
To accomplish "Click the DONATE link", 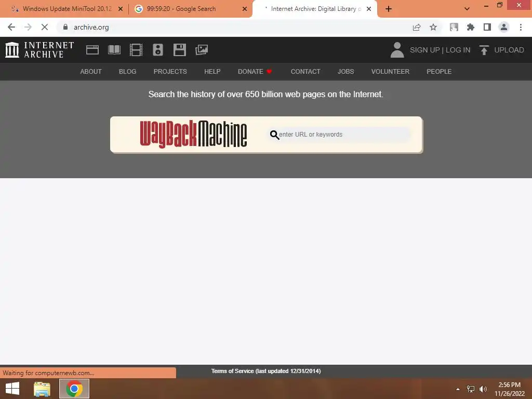I will [x=255, y=72].
